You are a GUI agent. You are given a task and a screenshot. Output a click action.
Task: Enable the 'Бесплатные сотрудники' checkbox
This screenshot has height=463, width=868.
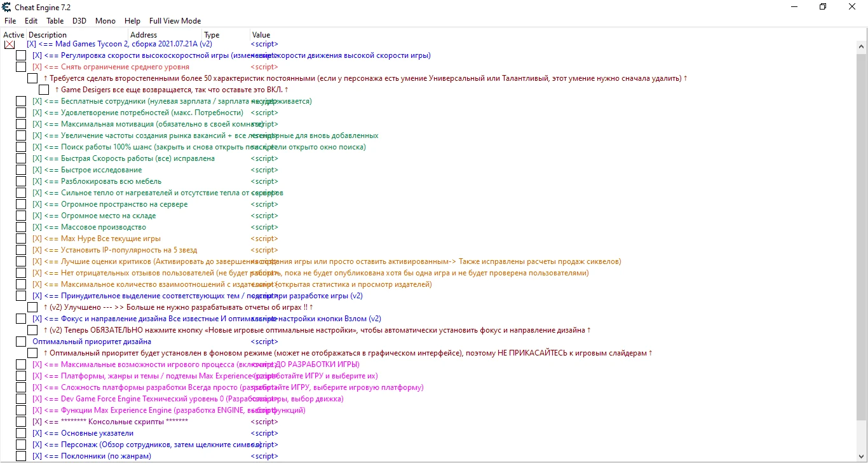click(21, 102)
